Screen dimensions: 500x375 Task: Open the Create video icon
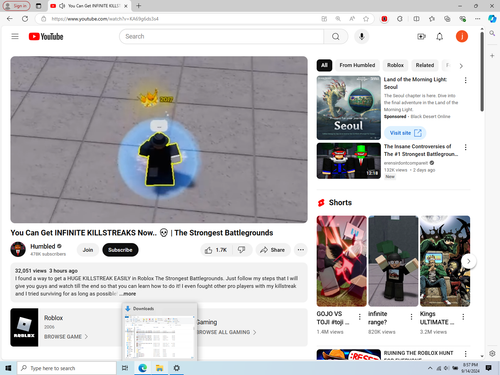[421, 36]
